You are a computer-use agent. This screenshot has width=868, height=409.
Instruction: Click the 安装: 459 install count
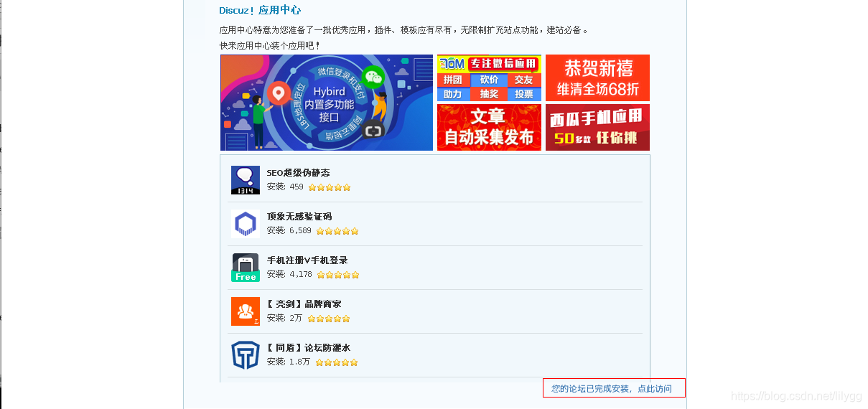[285, 187]
